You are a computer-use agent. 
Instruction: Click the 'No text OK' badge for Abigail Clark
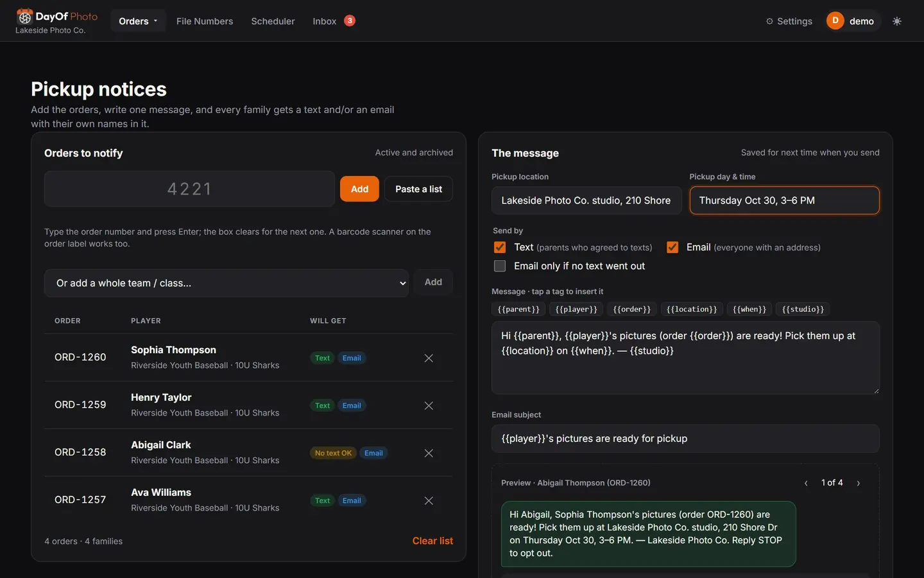(x=333, y=453)
